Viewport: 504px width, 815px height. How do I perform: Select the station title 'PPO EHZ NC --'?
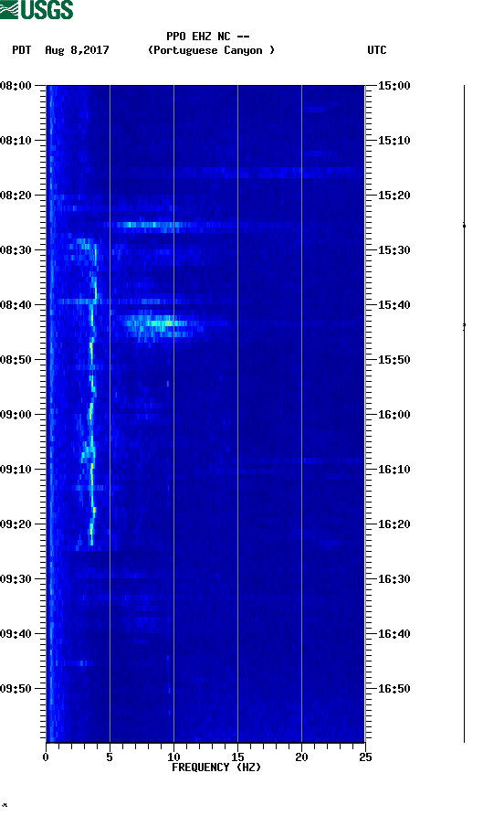pyautogui.click(x=208, y=37)
